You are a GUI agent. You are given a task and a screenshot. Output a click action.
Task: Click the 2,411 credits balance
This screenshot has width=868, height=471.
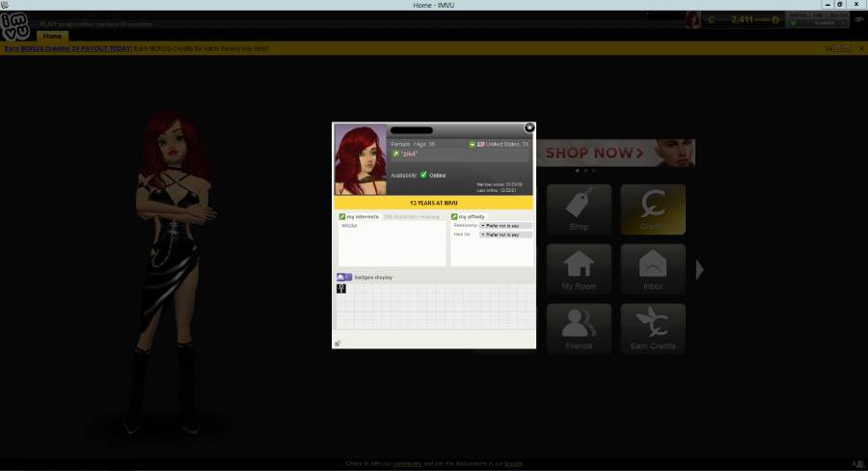click(742, 20)
